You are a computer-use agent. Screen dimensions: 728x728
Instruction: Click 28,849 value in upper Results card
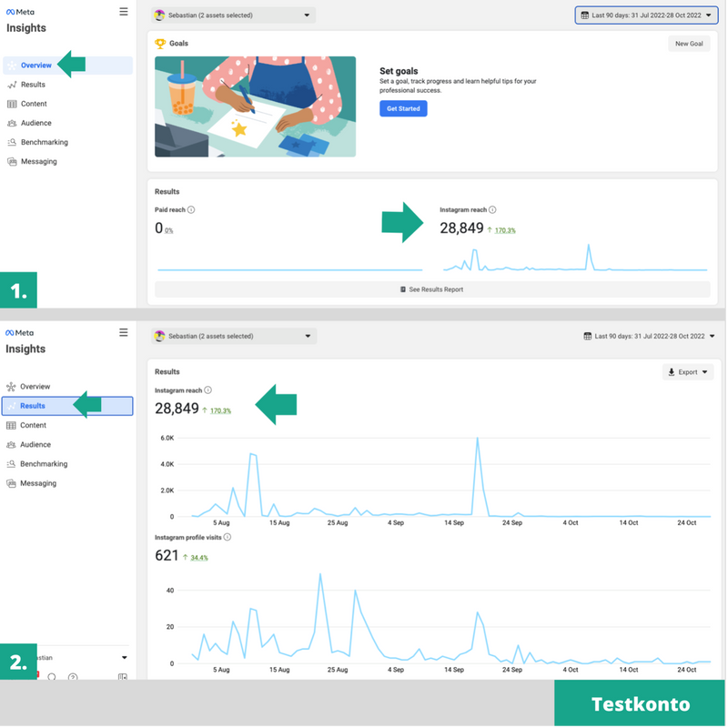(x=462, y=229)
